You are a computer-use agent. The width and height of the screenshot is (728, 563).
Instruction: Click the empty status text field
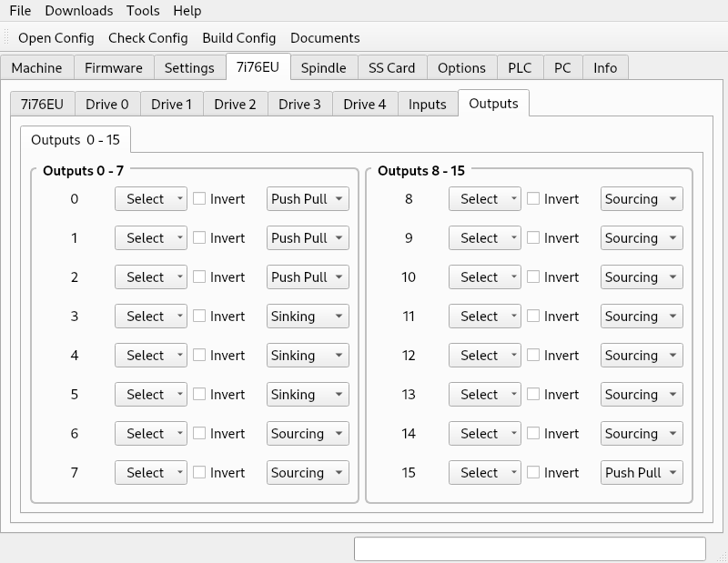[x=530, y=549]
